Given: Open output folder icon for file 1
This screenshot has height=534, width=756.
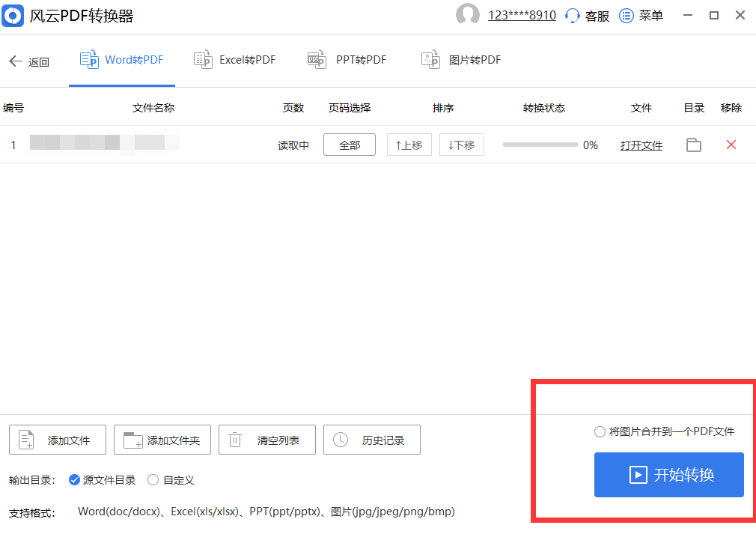Looking at the screenshot, I should 694,145.
